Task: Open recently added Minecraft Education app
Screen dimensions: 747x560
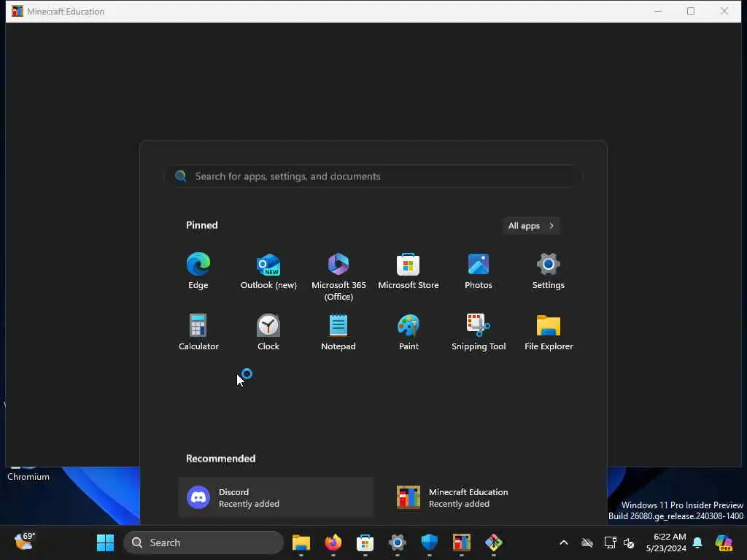Action: click(486, 497)
